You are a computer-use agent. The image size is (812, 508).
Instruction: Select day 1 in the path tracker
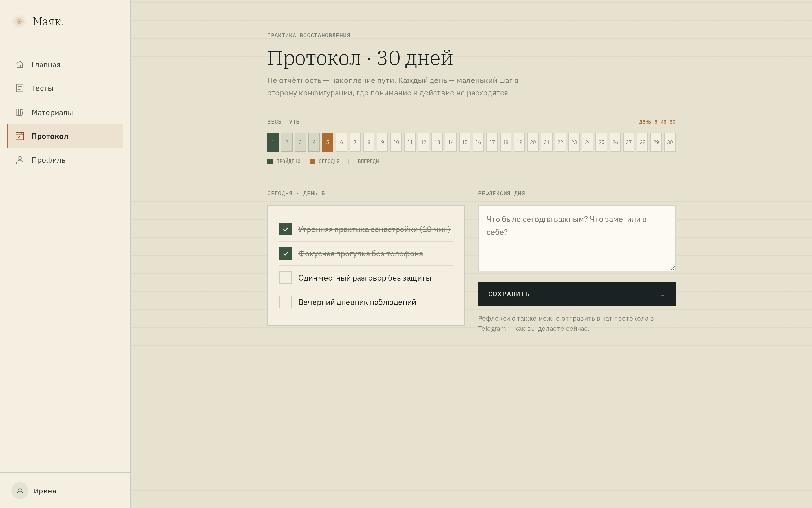273,142
